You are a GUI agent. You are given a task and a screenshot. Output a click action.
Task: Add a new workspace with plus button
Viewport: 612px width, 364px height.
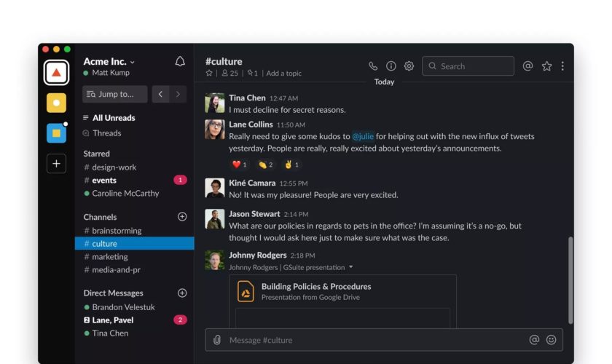(56, 164)
